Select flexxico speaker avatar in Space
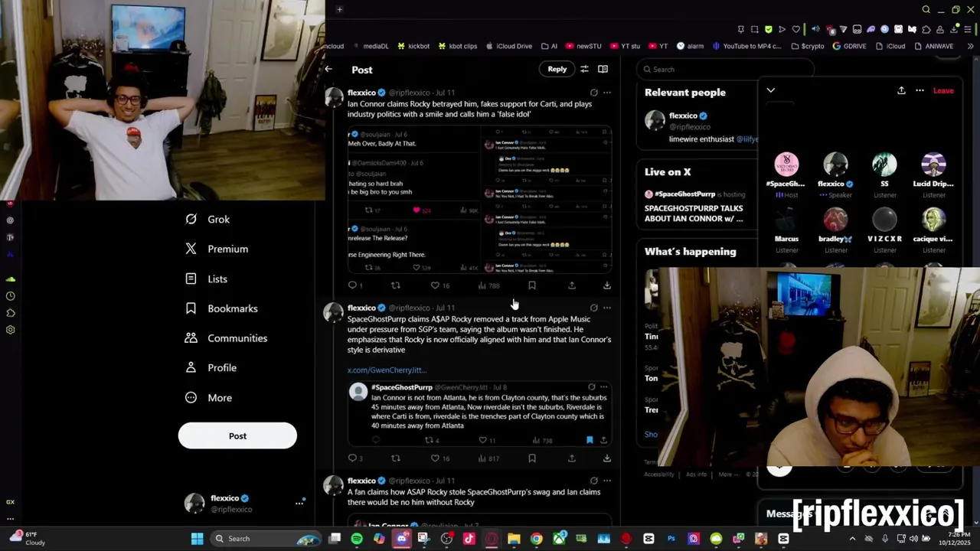 click(x=835, y=165)
